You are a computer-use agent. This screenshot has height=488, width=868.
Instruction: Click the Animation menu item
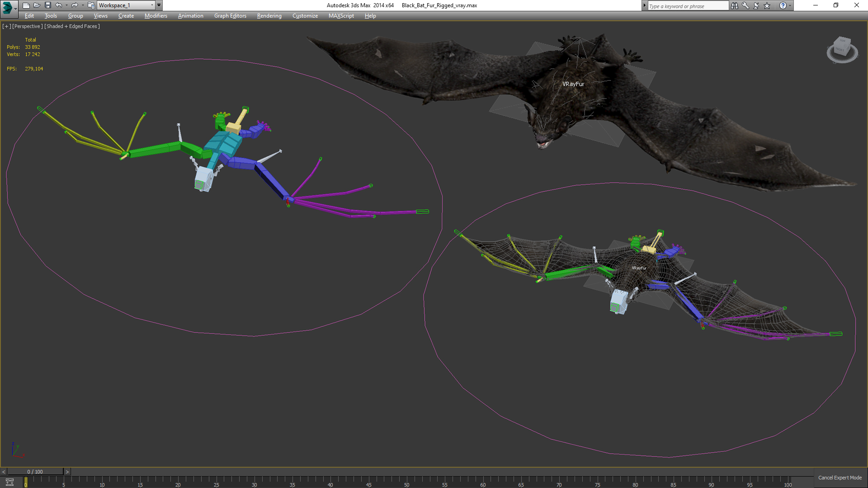[x=190, y=15]
